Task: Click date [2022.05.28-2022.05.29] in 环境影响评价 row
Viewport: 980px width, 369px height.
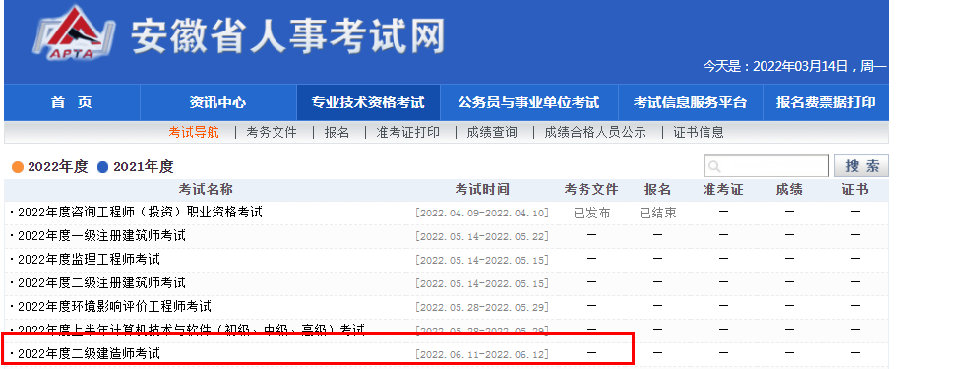Action: click(482, 308)
